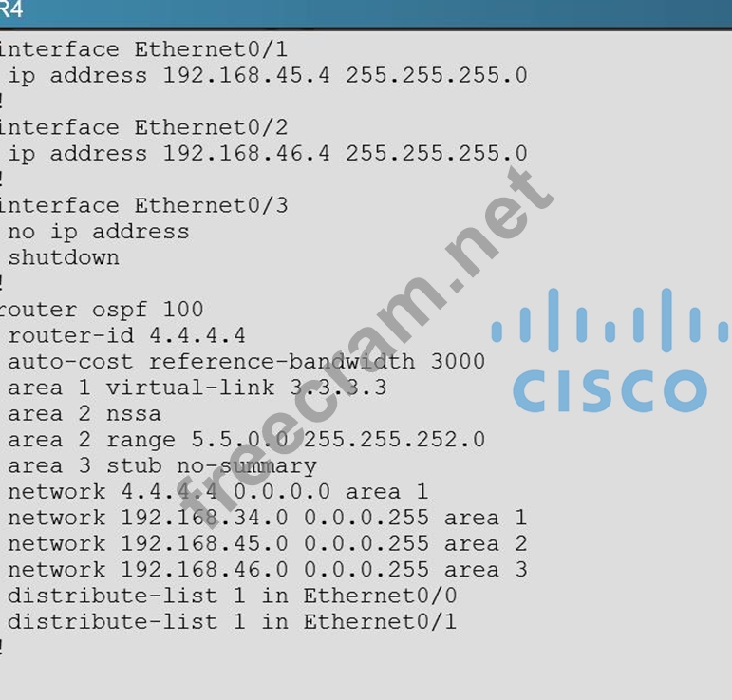Click the "network 192.168.46.0" area 3 line
Screen dimensions: 732x700
[267, 570]
